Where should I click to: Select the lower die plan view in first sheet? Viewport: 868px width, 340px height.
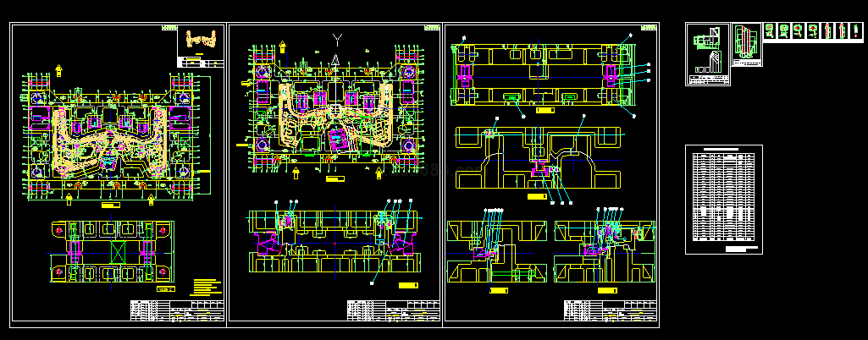point(111,251)
